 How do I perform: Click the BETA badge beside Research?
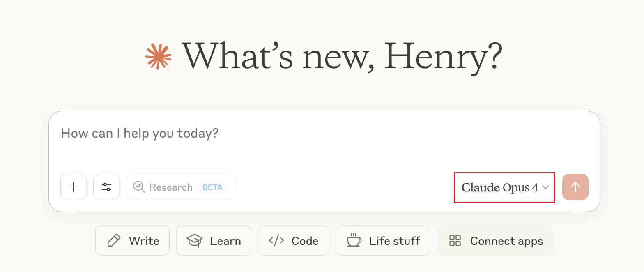(x=212, y=187)
